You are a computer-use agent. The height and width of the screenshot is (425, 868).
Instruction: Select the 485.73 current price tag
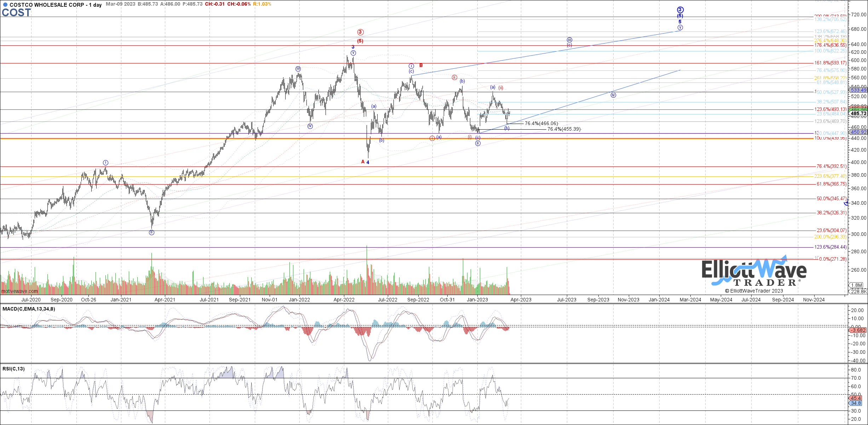[859, 114]
